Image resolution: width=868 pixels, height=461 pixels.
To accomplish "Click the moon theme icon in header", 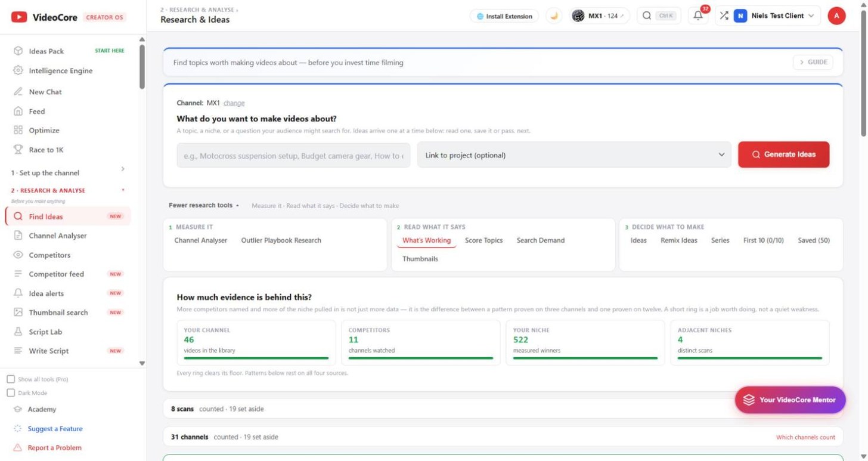I will (x=554, y=16).
